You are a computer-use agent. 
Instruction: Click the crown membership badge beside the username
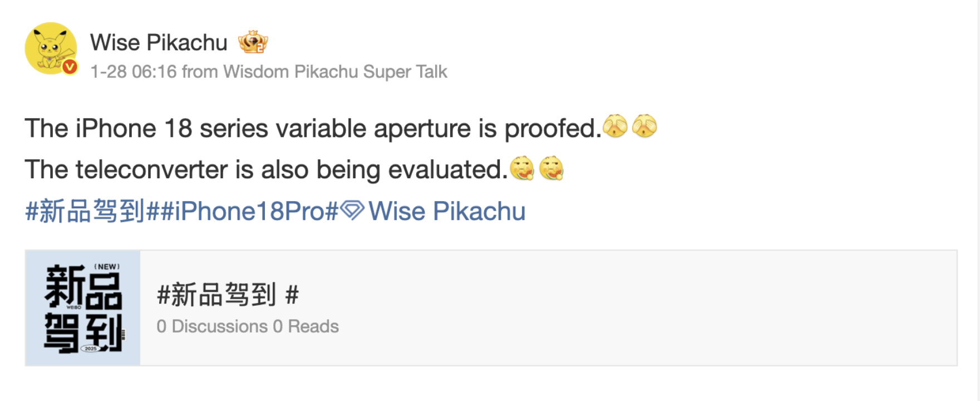point(253,42)
